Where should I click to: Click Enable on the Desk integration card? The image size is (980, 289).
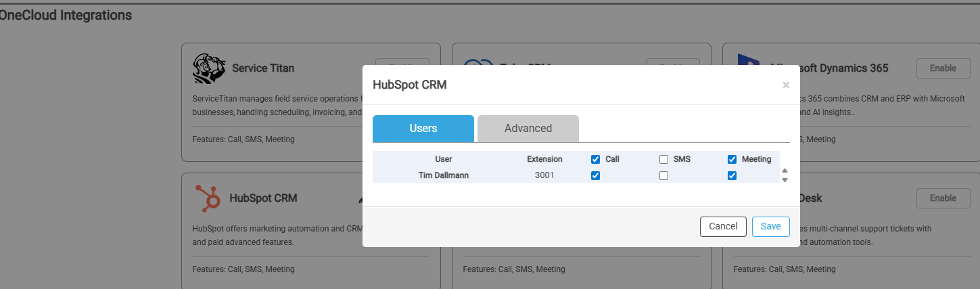pyautogui.click(x=942, y=198)
